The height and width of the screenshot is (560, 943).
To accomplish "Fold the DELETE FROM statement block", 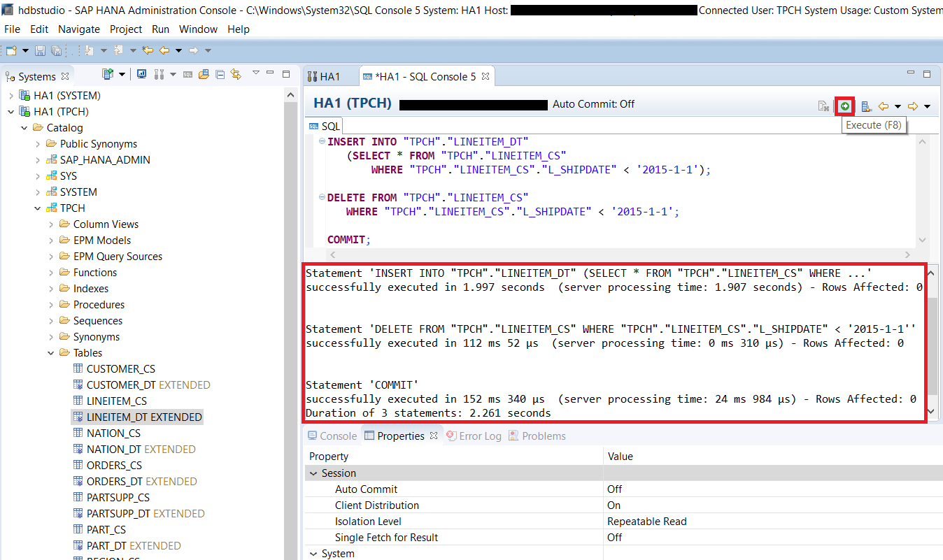I will click(x=322, y=197).
